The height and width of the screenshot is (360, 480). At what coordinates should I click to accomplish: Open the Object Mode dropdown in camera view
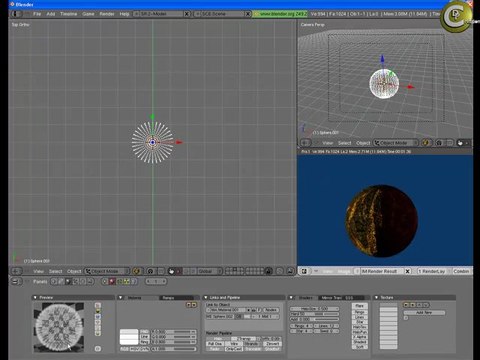coord(395,143)
